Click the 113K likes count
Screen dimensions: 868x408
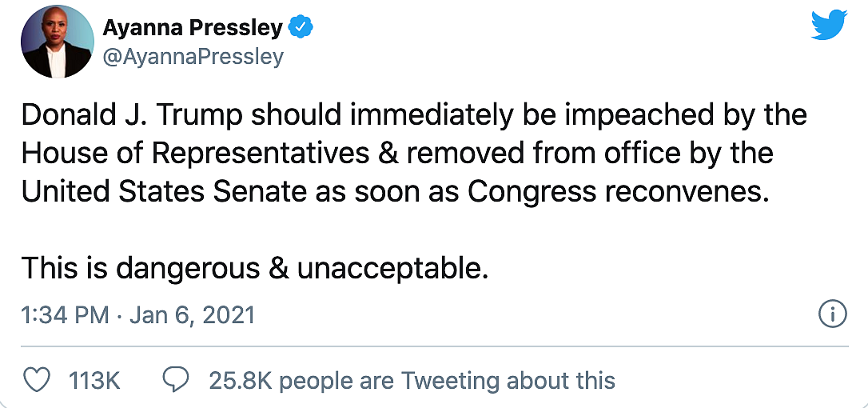pos(94,381)
